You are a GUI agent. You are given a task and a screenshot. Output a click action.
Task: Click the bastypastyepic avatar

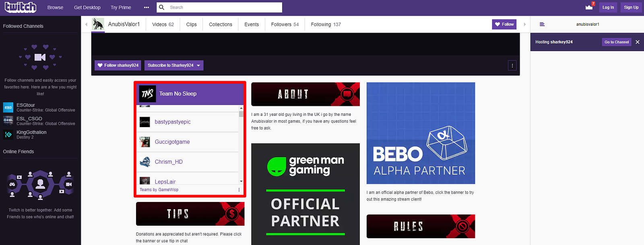[x=145, y=122]
